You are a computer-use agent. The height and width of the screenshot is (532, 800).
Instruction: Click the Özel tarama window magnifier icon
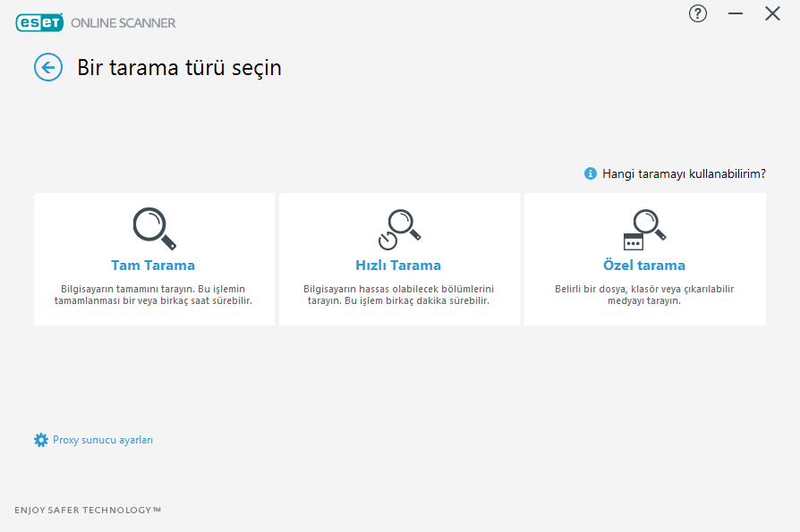click(644, 229)
